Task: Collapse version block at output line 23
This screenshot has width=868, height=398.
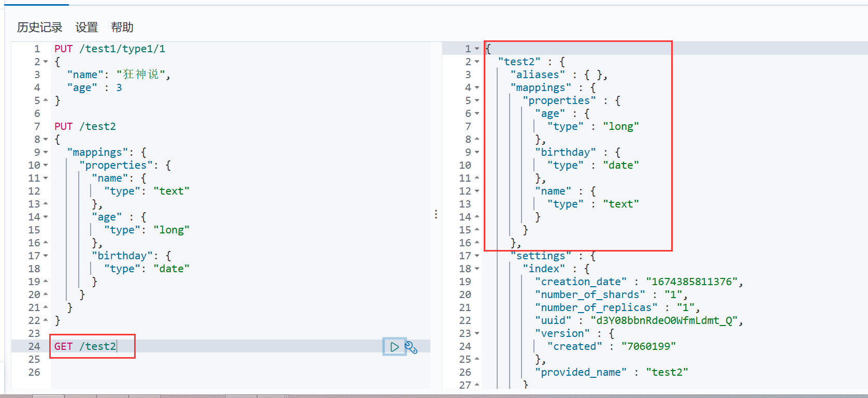Action: pos(477,334)
